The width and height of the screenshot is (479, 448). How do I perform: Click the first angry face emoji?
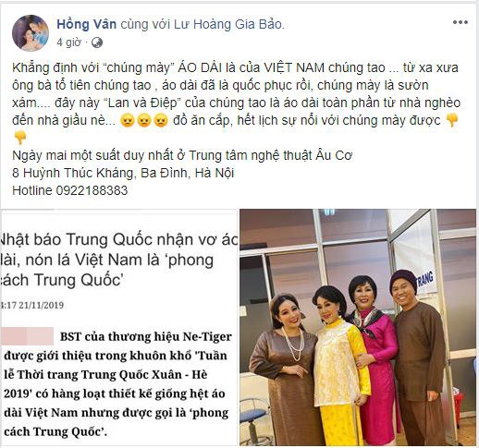(x=128, y=120)
